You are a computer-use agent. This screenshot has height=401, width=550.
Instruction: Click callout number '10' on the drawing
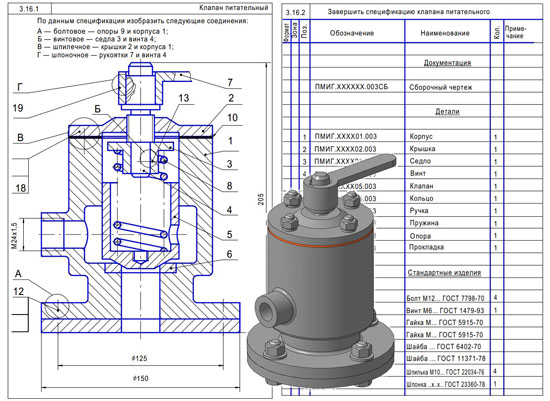coord(232,118)
